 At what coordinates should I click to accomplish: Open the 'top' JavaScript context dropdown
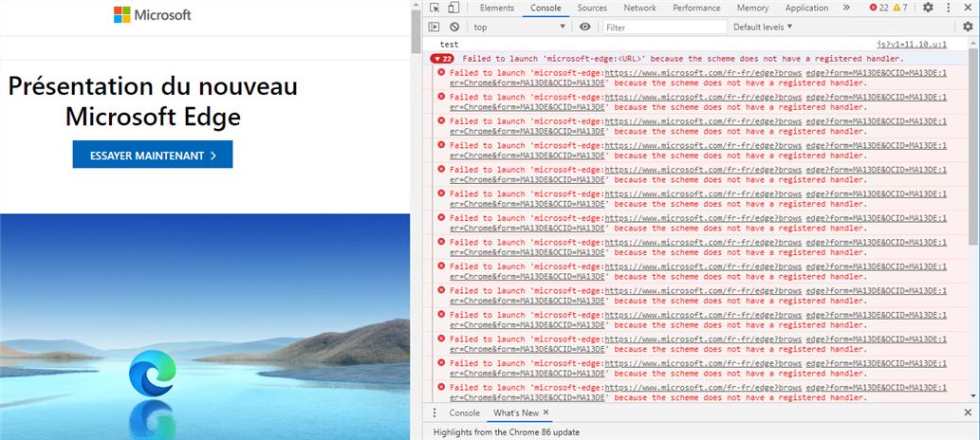519,27
